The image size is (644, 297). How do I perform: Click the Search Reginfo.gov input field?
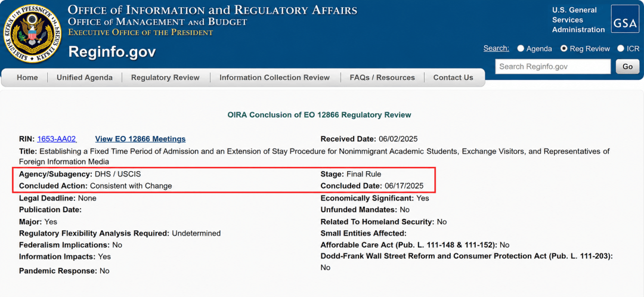click(553, 67)
